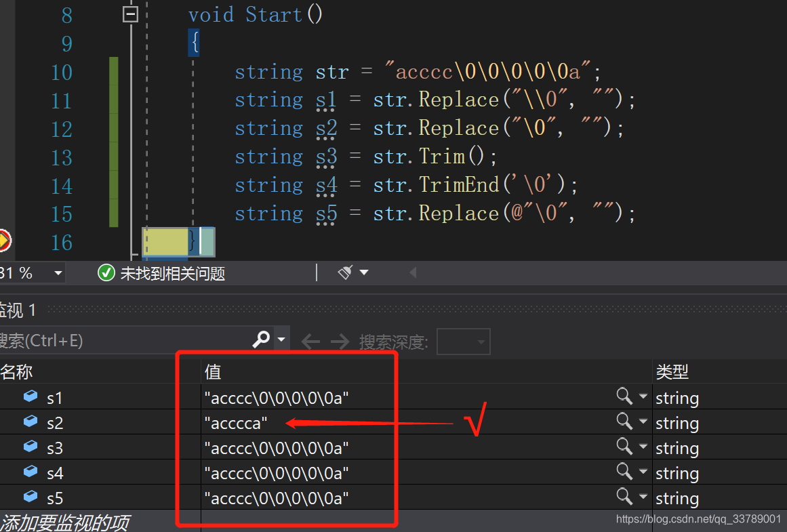Viewport: 787px width, 532px height.
Task: Click the string type of s1 row
Action: [677, 398]
